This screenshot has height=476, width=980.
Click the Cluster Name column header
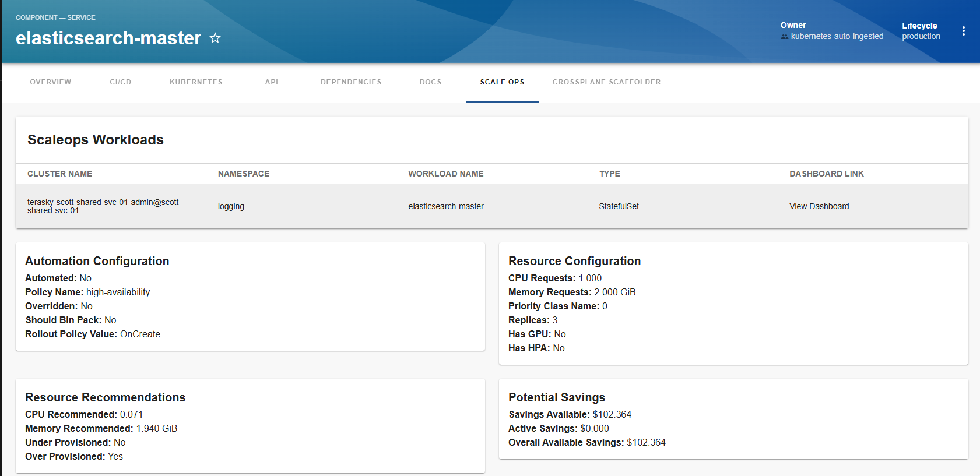pos(60,174)
